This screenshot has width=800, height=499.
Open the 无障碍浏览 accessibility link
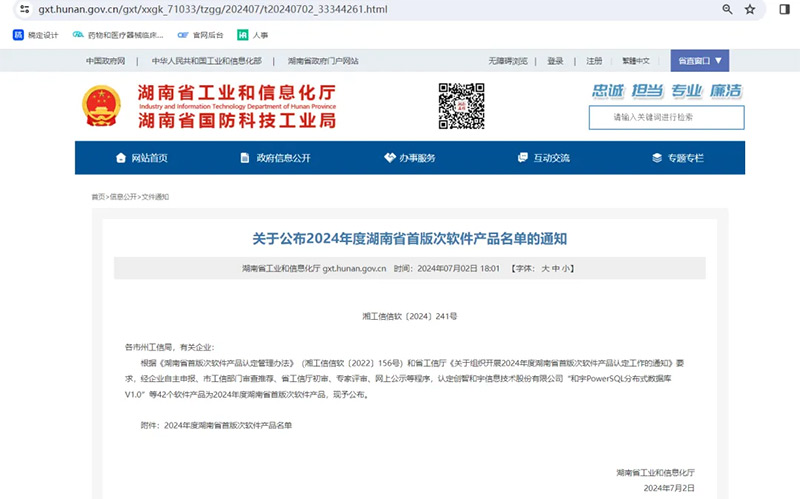click(507, 61)
